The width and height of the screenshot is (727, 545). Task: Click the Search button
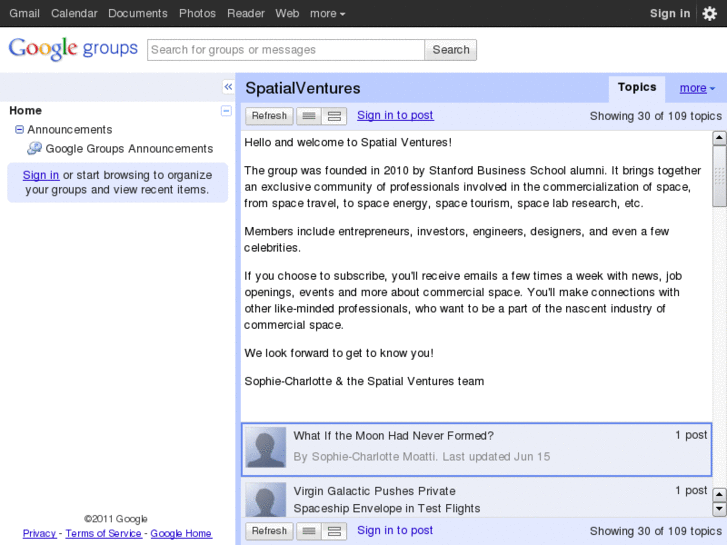[451, 50]
